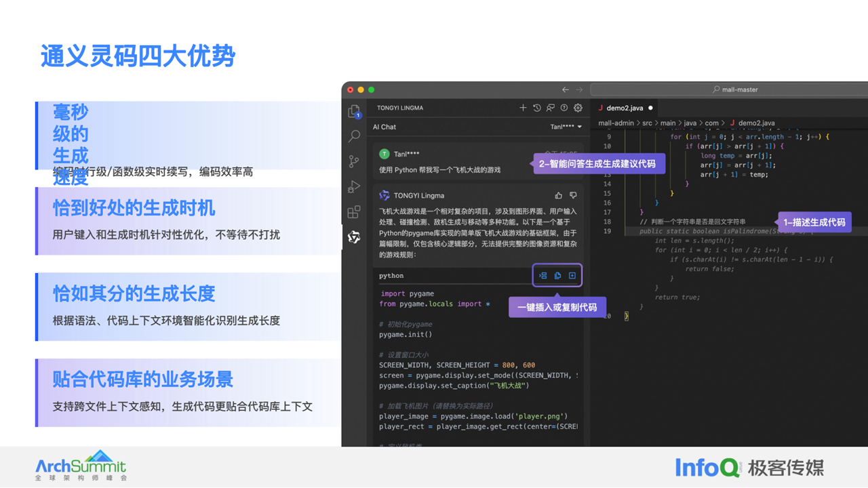Open the Search icon in the activity bar
The height and width of the screenshot is (488, 868).
pos(354,136)
